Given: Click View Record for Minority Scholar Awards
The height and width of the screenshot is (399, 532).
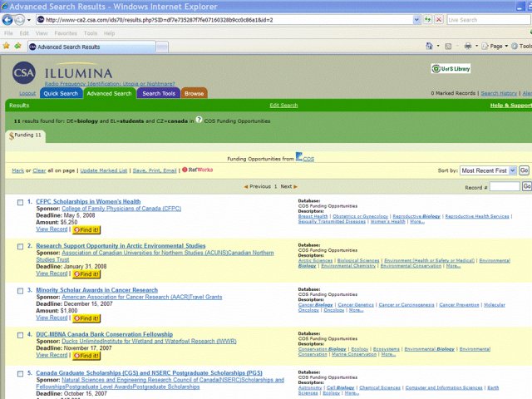Looking at the screenshot, I should click(x=52, y=318).
